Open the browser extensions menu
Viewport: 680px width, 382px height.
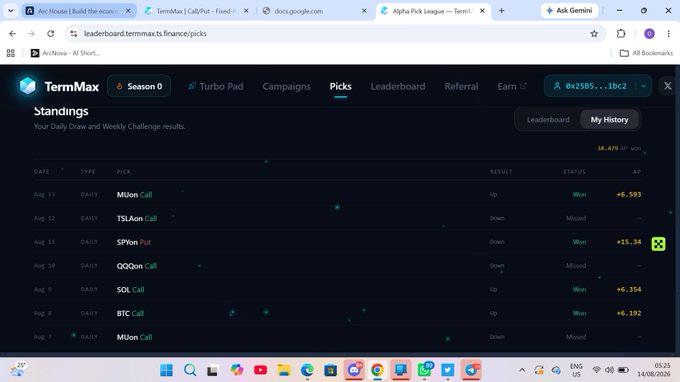[621, 33]
